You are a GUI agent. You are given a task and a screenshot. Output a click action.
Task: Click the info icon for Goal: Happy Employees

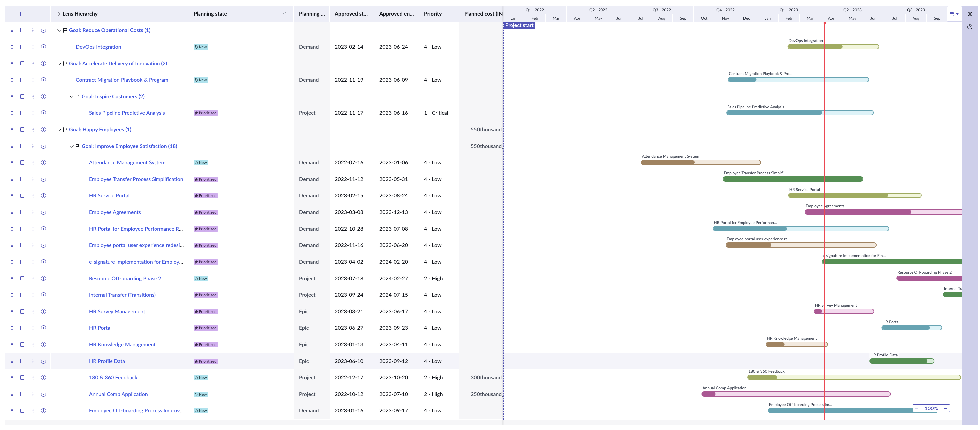(x=43, y=129)
